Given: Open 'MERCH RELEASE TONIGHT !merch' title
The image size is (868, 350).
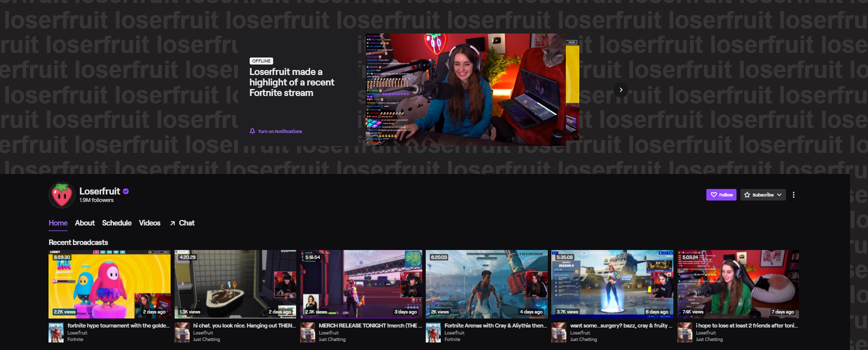Looking at the screenshot, I should tap(370, 325).
